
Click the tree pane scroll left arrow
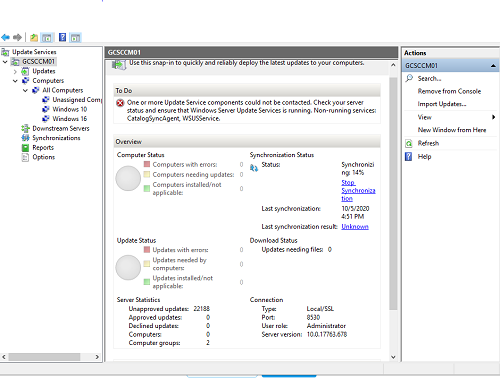tap(4, 357)
